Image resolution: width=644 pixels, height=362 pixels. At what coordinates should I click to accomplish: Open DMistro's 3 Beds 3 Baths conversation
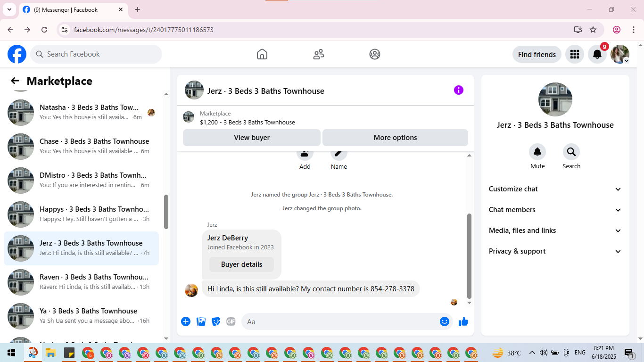[81, 181]
